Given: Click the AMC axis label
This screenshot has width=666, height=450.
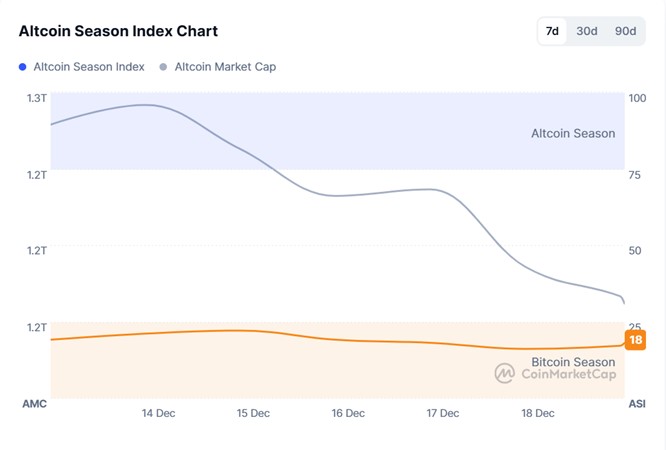Looking at the screenshot, I should (34, 403).
